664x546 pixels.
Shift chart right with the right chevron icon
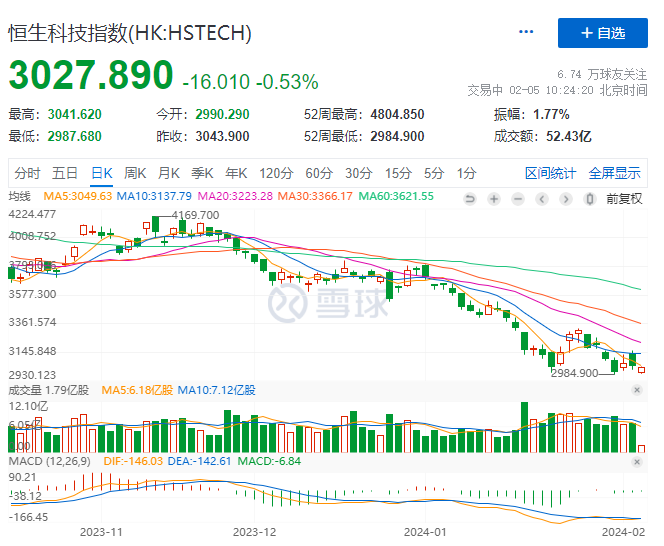(566, 199)
